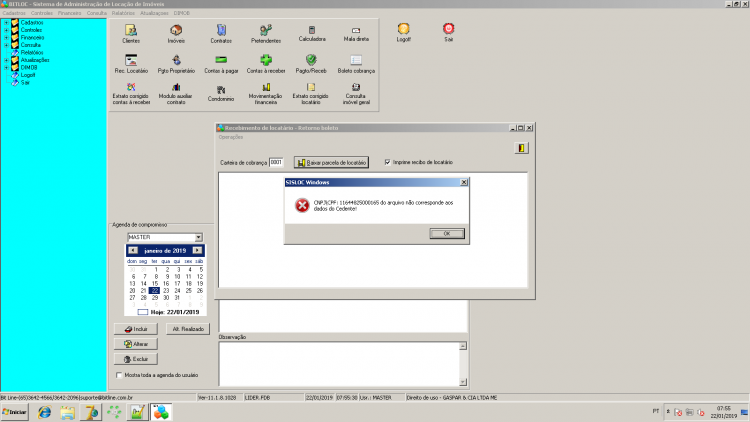Viewport: 750px width, 422px height.
Task: Click the Observação scrollbar down arrow
Action: point(463,382)
